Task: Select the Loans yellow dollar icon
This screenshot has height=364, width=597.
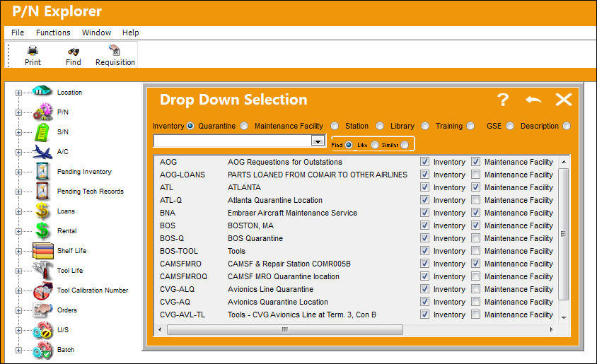Action: [x=42, y=211]
